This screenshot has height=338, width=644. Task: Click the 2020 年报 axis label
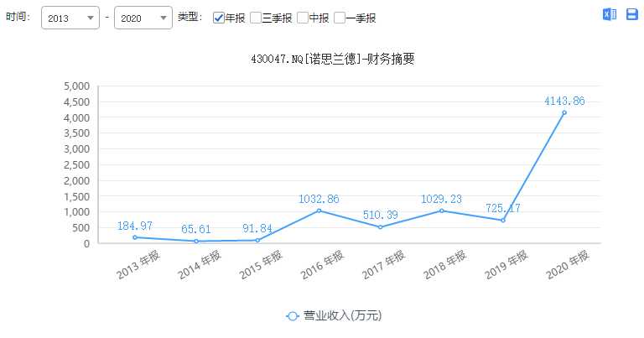pyautogui.click(x=568, y=265)
